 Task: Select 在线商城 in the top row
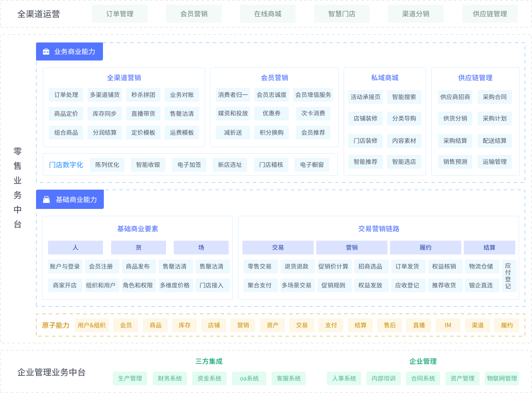tap(268, 14)
